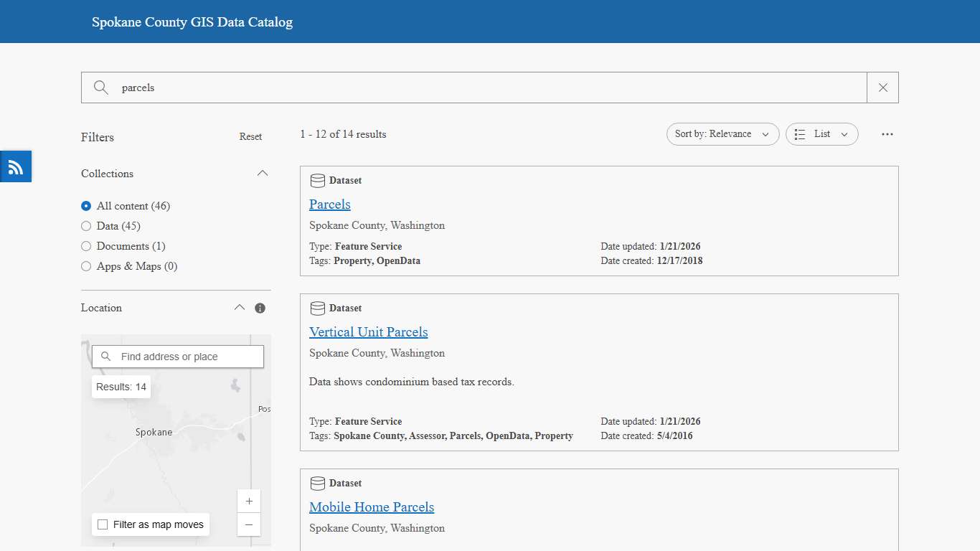Clear the search with the X button

point(882,87)
